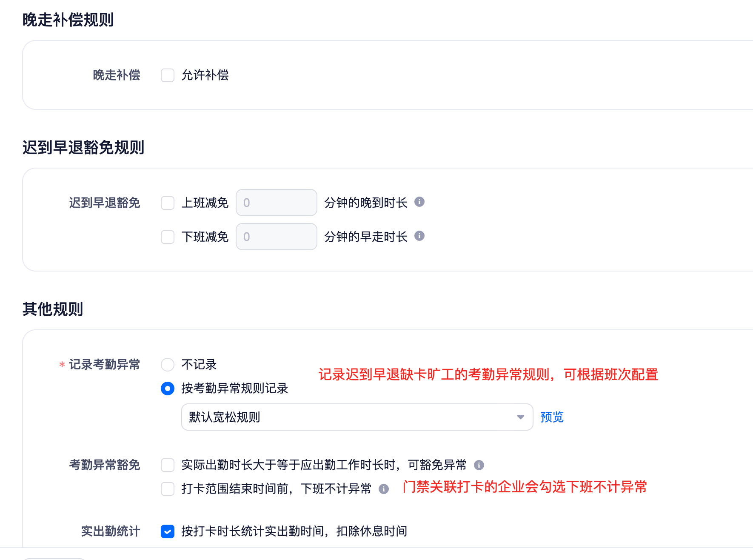
Task: Check 实际出勤时长大于等于应出勤工作时长 exemption option
Action: pyautogui.click(x=168, y=465)
